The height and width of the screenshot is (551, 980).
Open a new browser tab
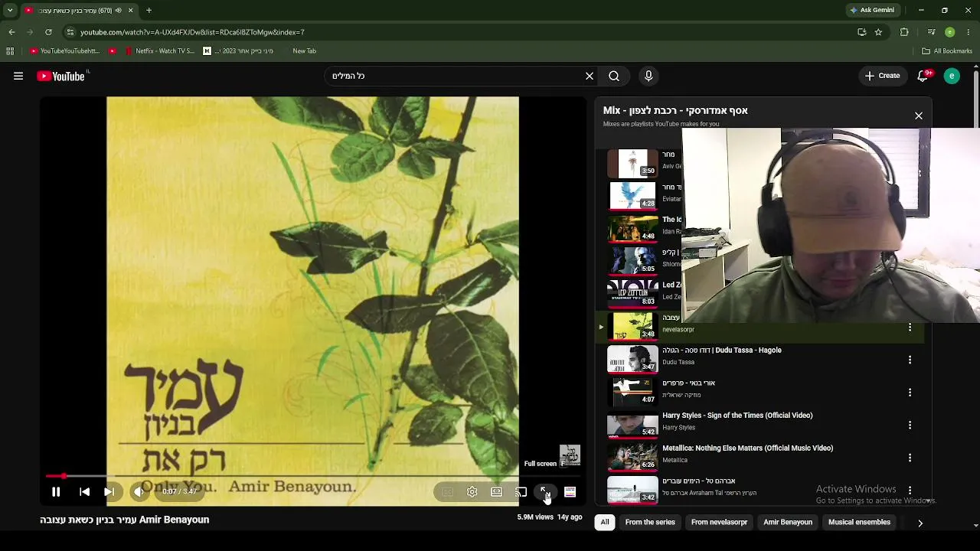point(149,10)
